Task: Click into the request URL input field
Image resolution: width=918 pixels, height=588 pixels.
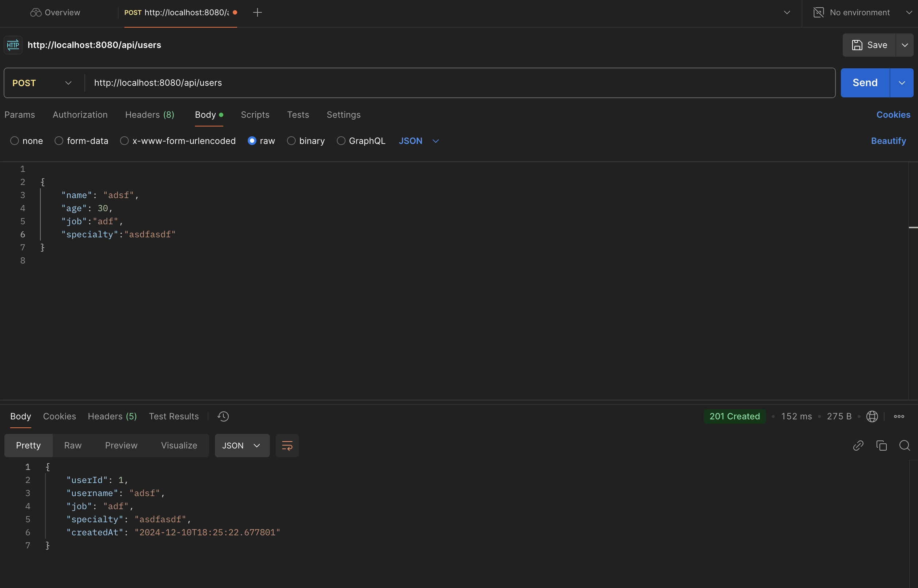Action: [x=458, y=83]
